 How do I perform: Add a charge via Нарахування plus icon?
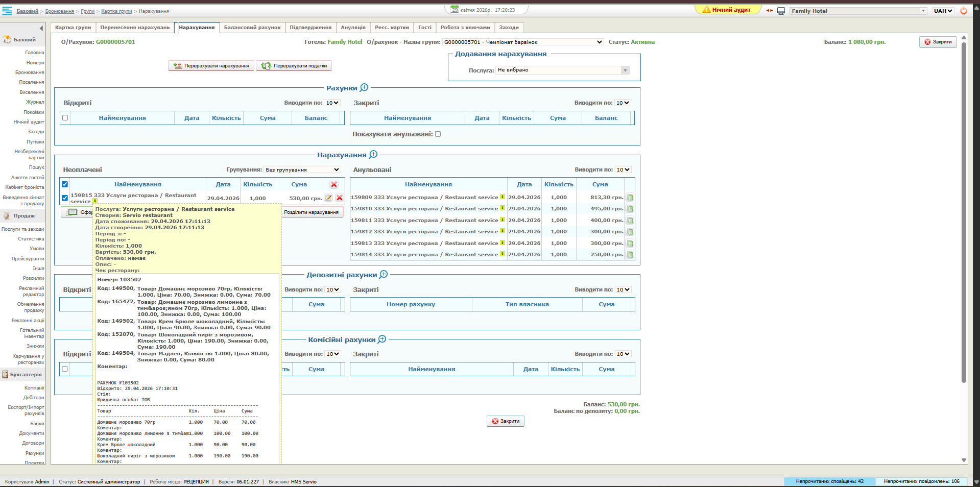pyautogui.click(x=373, y=155)
